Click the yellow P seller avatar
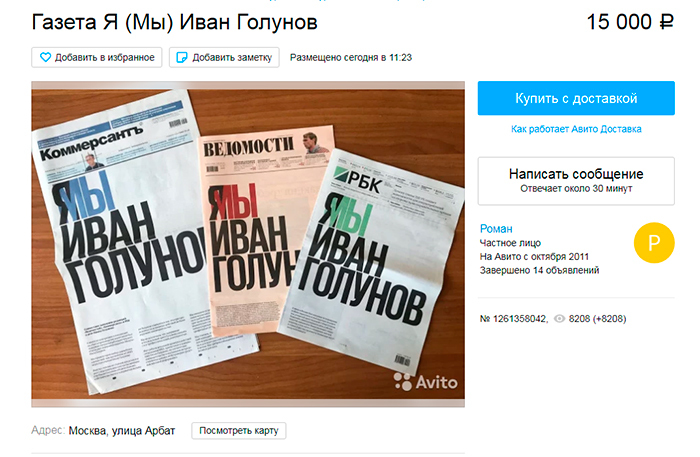 654,243
